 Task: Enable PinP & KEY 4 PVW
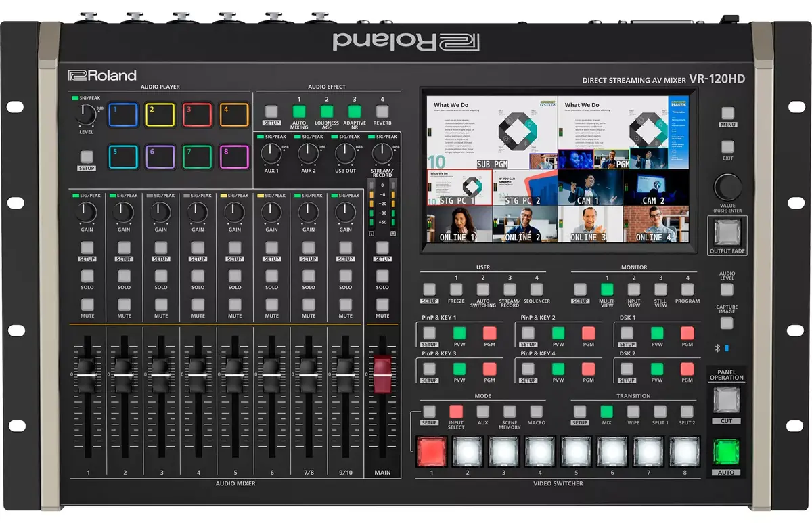point(558,369)
